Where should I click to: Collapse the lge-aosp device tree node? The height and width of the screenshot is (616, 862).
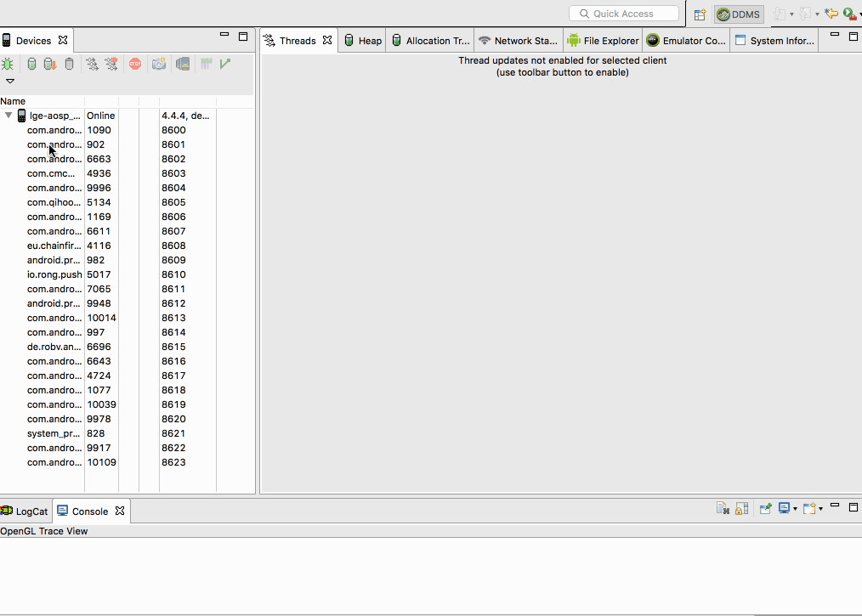(x=9, y=116)
